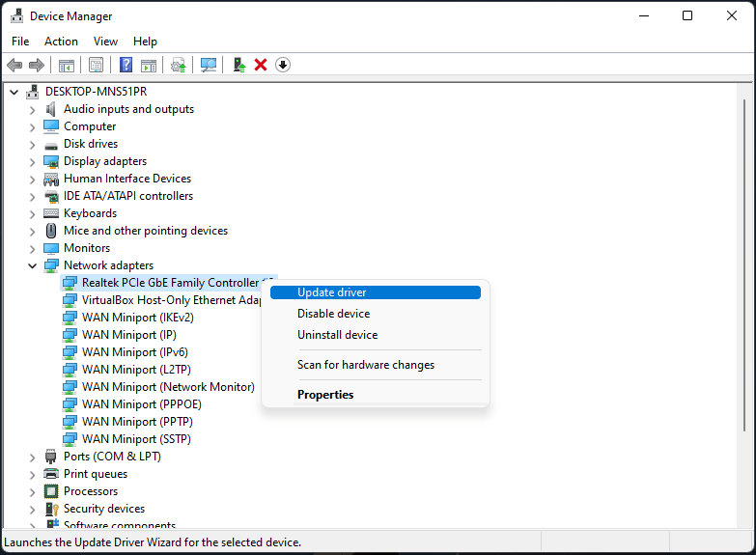Screen dimensions: 756x555
Task: Expand the Processors chevron
Action: tap(32, 492)
